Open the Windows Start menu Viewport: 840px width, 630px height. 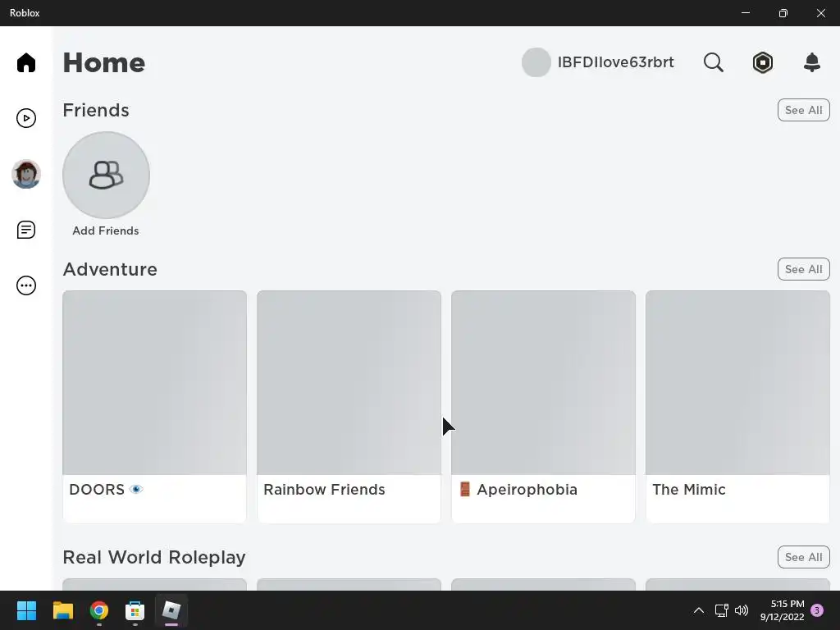click(x=26, y=610)
